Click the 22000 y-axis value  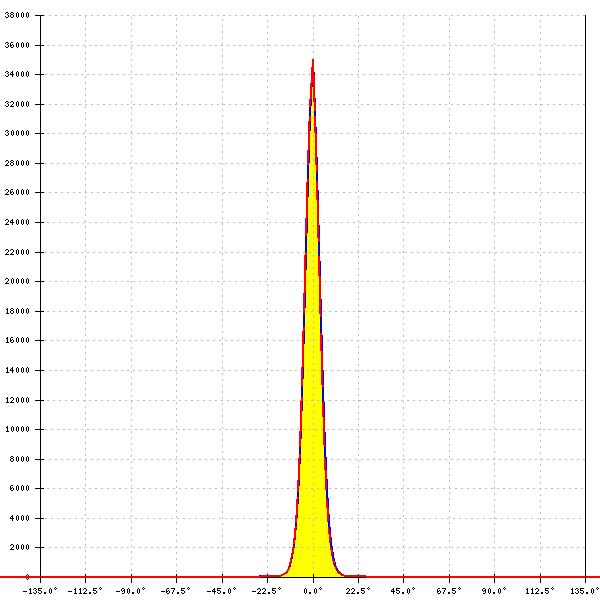[x=17, y=252]
